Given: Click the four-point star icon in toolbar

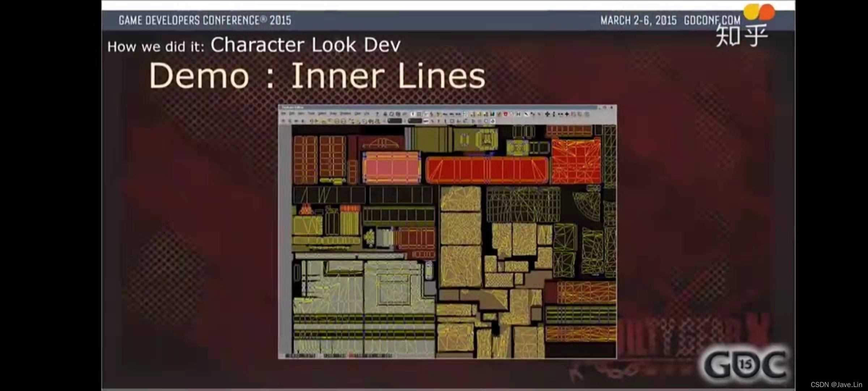Looking at the screenshot, I should tap(567, 114).
